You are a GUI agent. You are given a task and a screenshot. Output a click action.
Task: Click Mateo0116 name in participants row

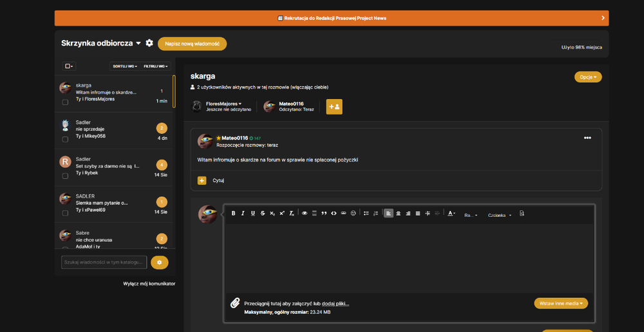[x=291, y=104]
